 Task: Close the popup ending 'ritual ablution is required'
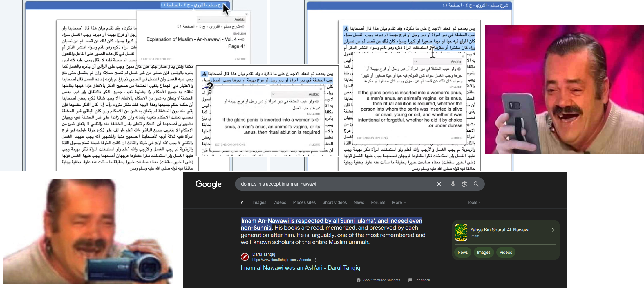point(321,89)
